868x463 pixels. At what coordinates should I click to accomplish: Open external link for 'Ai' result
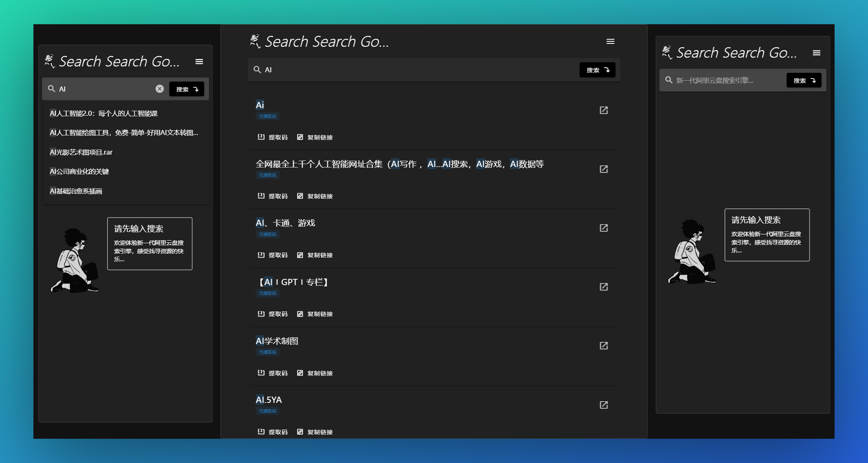click(604, 110)
